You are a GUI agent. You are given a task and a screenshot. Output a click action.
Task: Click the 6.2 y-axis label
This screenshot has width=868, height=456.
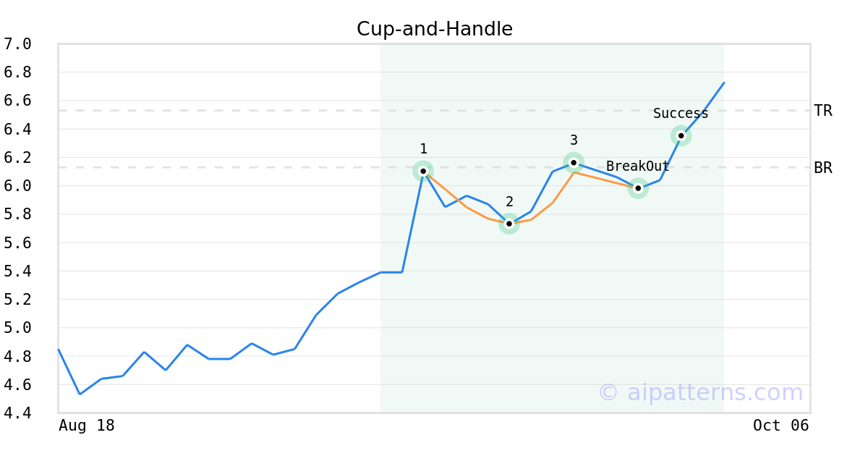[x=17, y=158]
